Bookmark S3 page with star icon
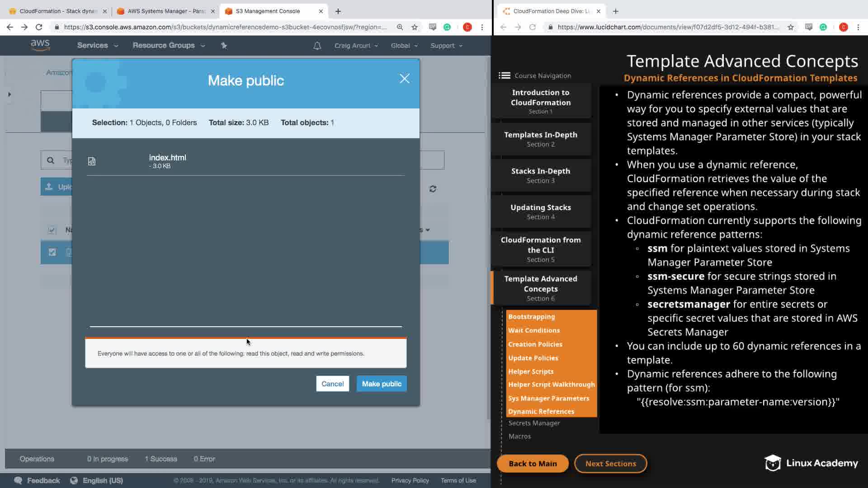This screenshot has height=488, width=868. pos(415,27)
